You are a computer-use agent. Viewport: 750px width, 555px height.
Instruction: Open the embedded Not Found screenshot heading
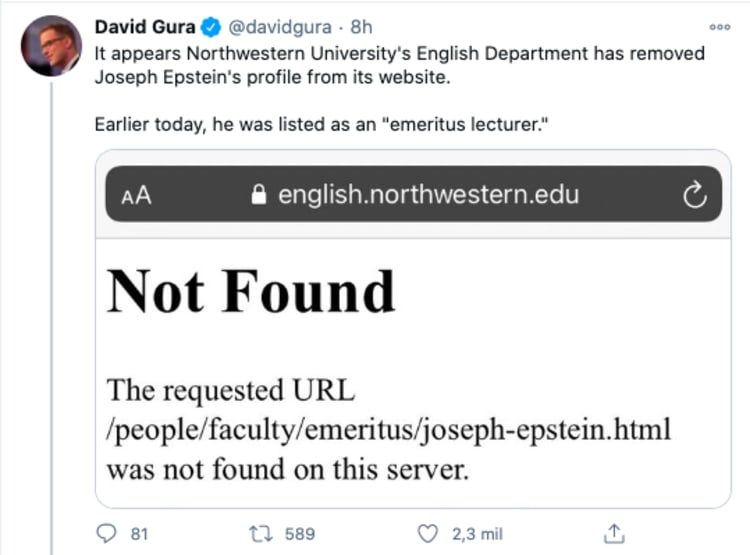251,292
